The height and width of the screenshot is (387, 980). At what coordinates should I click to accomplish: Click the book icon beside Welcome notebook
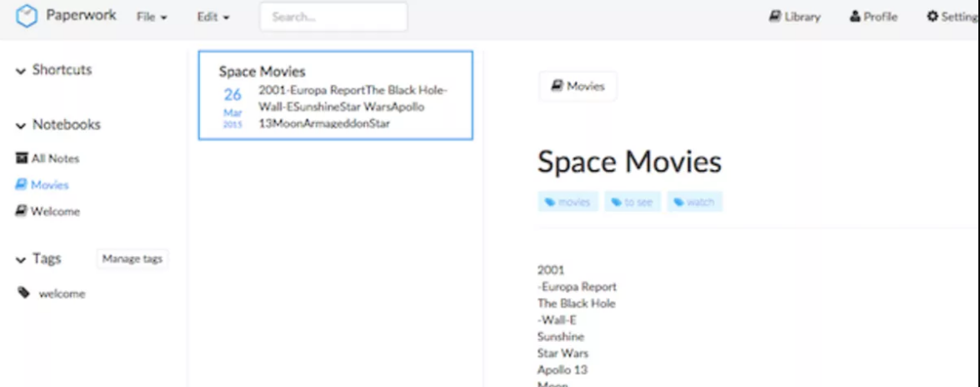22,211
